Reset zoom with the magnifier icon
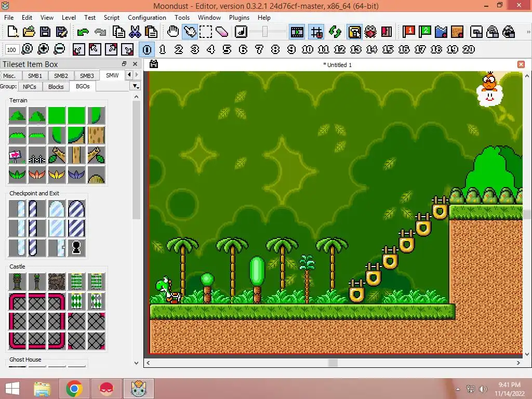This screenshot has height=399, width=532. (x=27, y=49)
